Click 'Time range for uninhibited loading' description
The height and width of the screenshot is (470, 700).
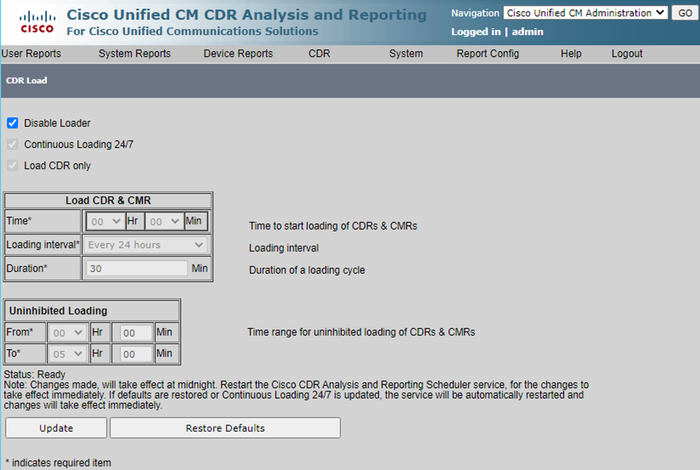361,332
